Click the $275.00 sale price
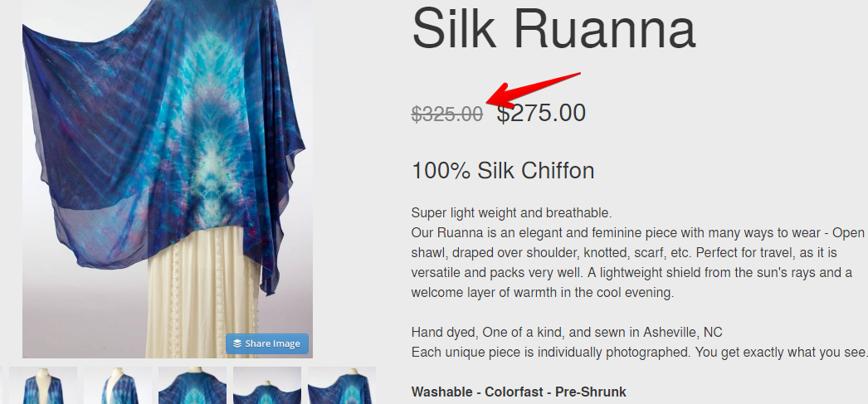The width and height of the screenshot is (868, 404). click(x=541, y=113)
